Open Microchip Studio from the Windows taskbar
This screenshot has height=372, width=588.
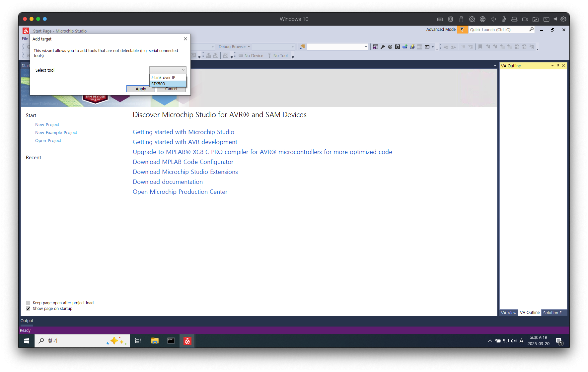tap(187, 341)
